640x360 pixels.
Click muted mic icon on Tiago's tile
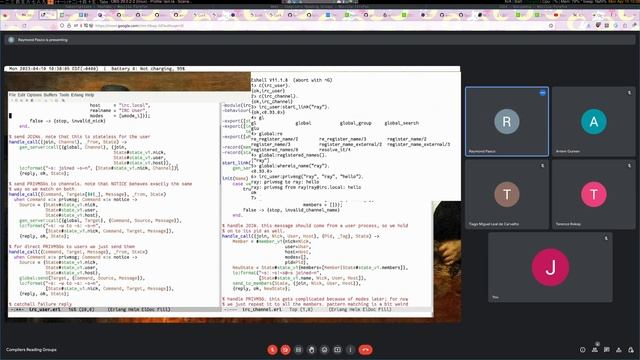pyautogui.click(x=542, y=166)
